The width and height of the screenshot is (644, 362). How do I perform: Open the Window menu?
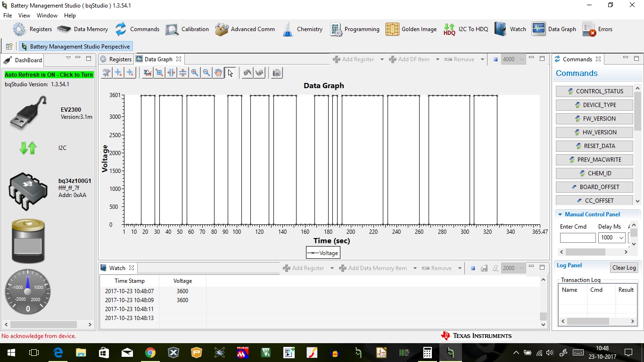pyautogui.click(x=47, y=16)
